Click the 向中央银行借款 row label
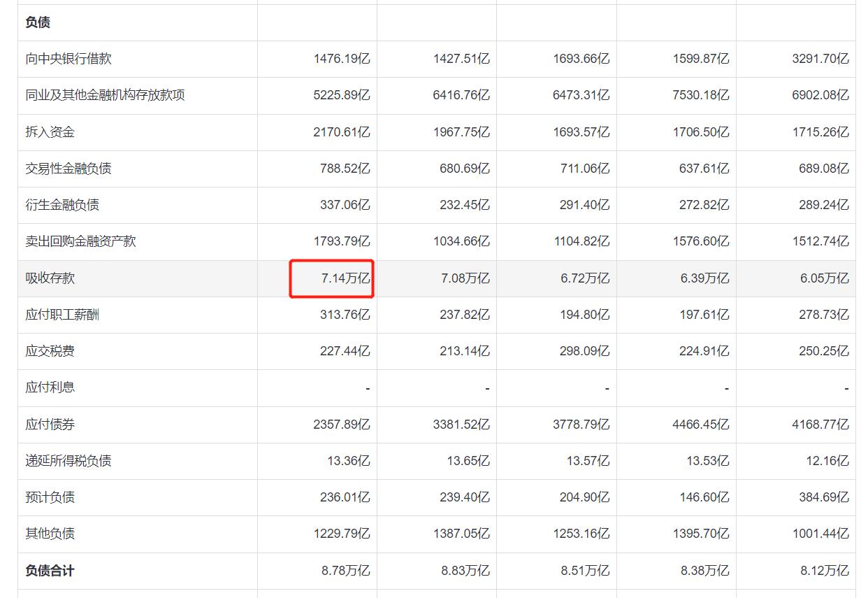 (68, 59)
